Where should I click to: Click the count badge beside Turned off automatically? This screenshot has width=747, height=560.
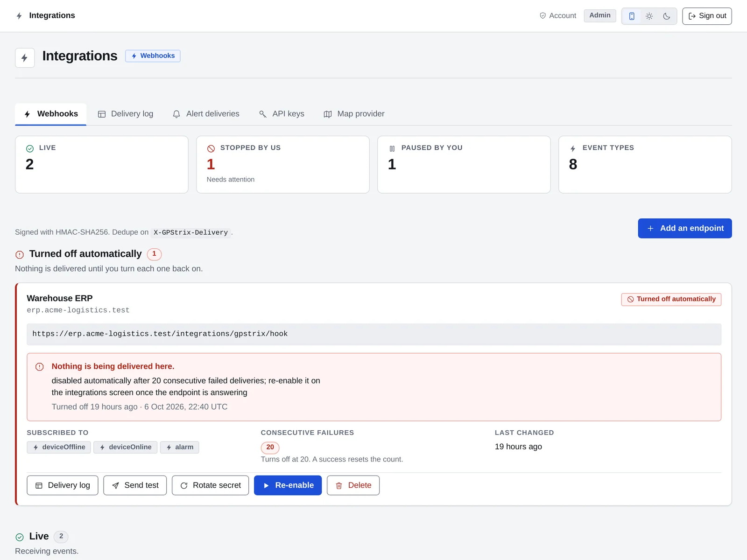click(x=154, y=254)
